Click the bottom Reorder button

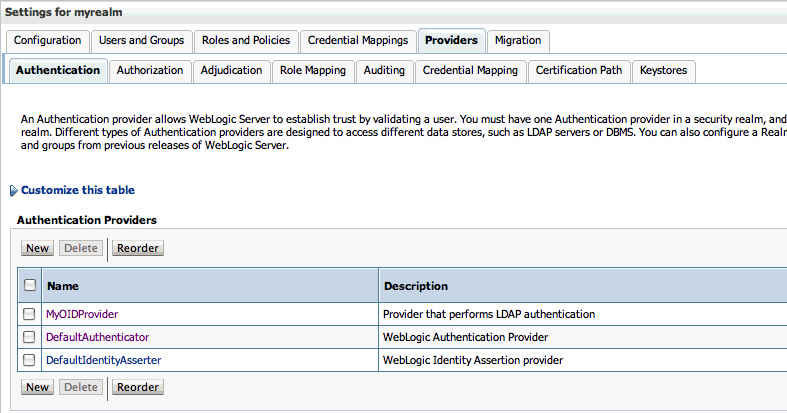138,387
